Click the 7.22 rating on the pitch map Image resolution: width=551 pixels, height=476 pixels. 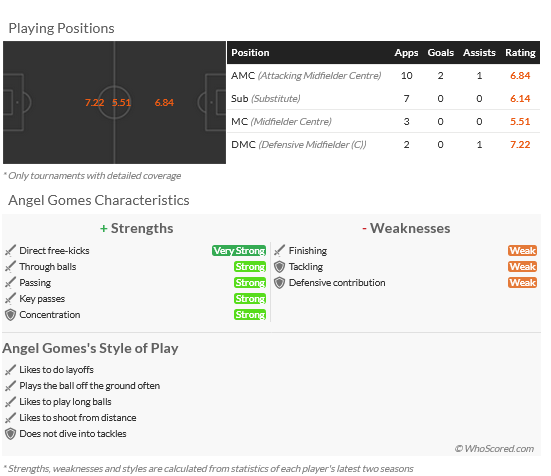95,103
